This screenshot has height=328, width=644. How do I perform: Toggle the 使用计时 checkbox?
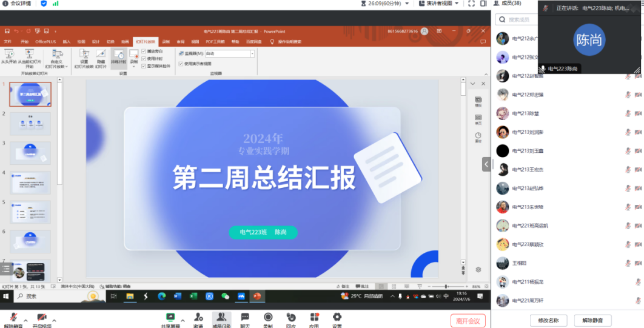tap(144, 59)
